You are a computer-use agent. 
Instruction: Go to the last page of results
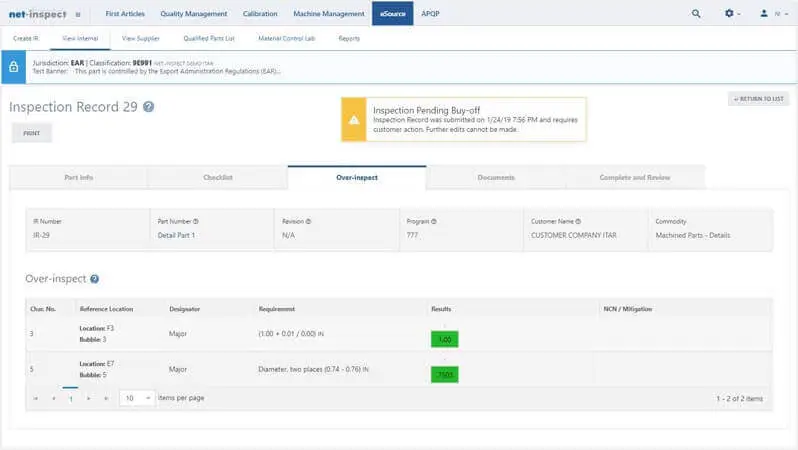click(x=106, y=398)
